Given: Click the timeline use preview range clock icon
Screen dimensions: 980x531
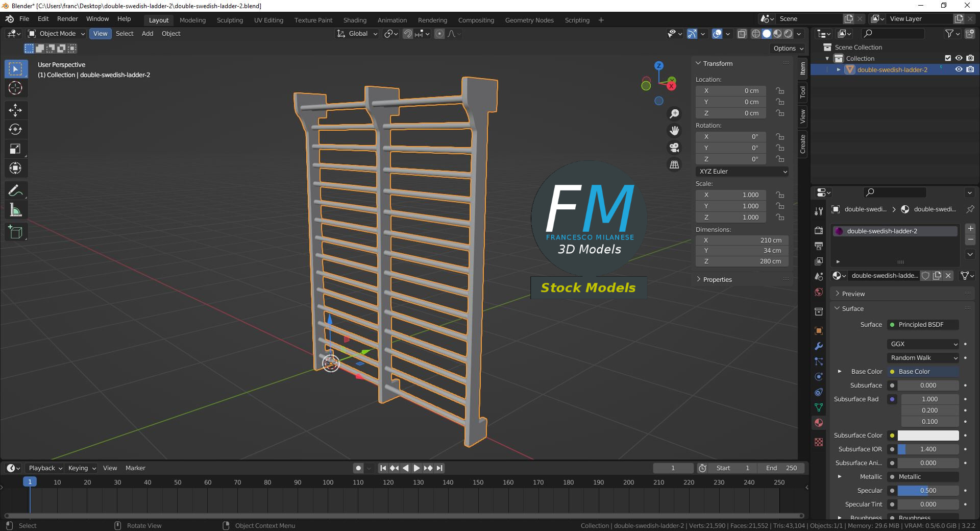Looking at the screenshot, I should click(x=703, y=468).
